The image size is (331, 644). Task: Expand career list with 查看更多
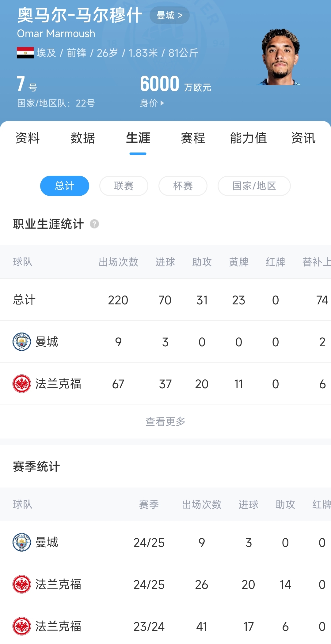click(x=165, y=422)
